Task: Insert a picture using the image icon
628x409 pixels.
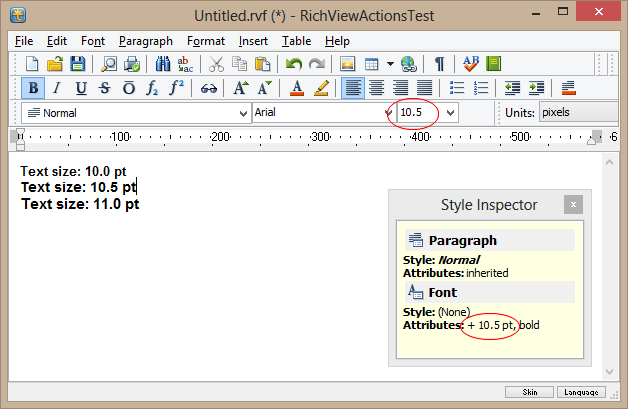Action: click(x=348, y=64)
